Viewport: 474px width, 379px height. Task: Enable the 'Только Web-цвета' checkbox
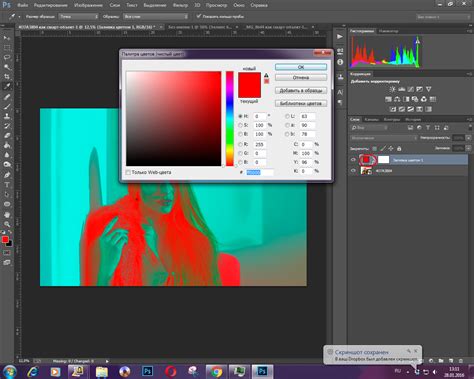coord(128,172)
